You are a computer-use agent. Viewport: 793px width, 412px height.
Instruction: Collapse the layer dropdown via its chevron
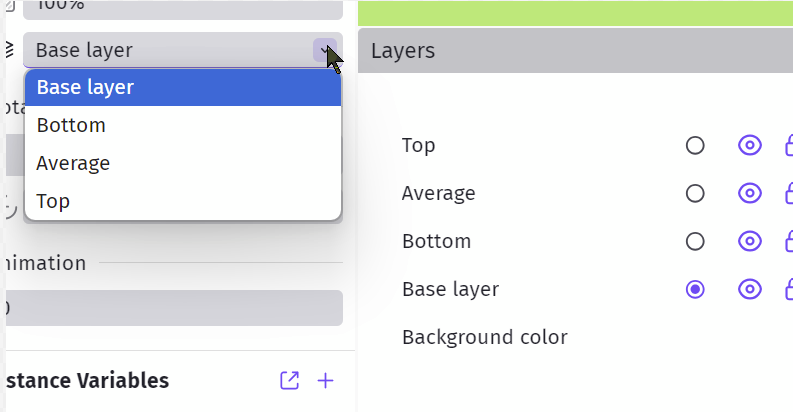tap(324, 51)
